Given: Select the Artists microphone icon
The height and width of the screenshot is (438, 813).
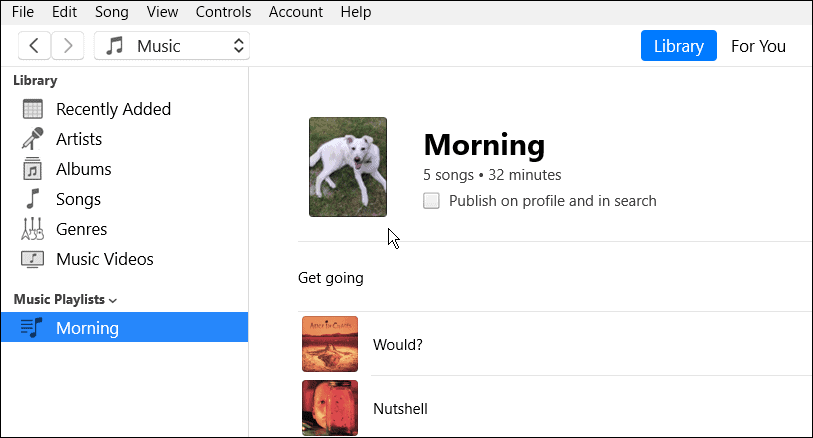Looking at the screenshot, I should coord(33,139).
